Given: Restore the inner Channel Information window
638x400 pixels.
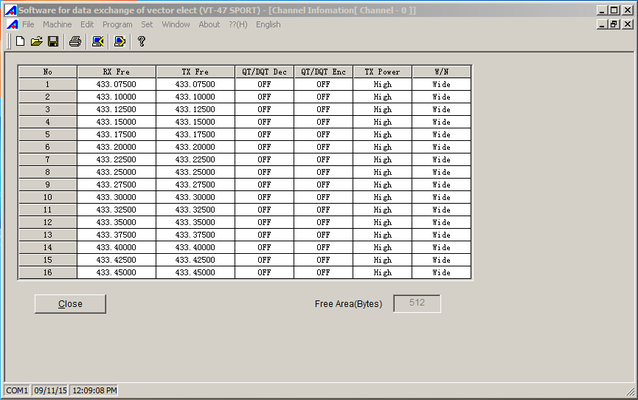Looking at the screenshot, I should 614,24.
